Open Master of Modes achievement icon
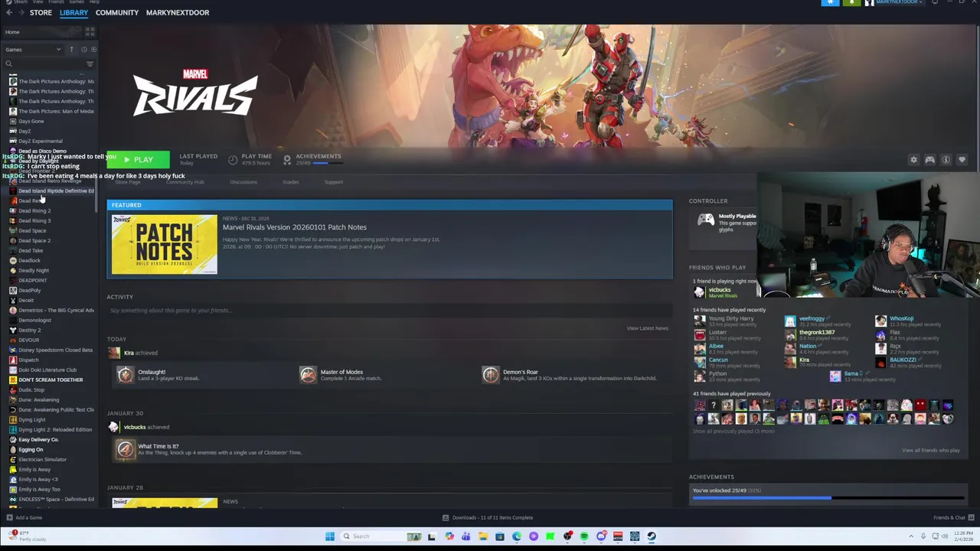This screenshot has width=980, height=551. [308, 374]
